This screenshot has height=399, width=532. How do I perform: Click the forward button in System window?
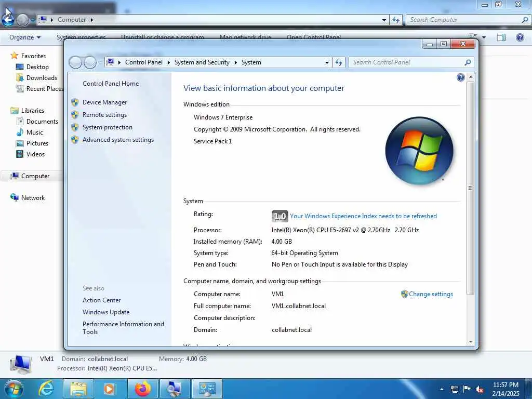90,62
